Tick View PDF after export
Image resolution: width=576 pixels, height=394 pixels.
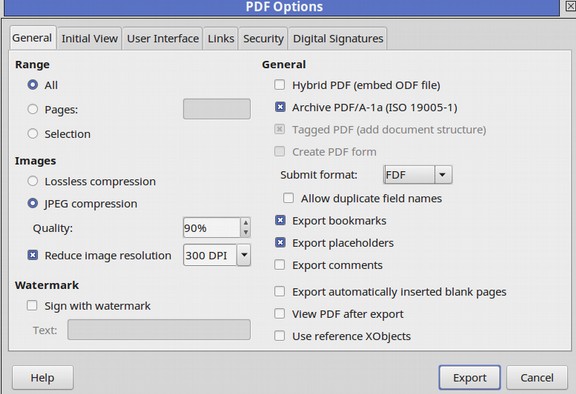[x=280, y=314]
